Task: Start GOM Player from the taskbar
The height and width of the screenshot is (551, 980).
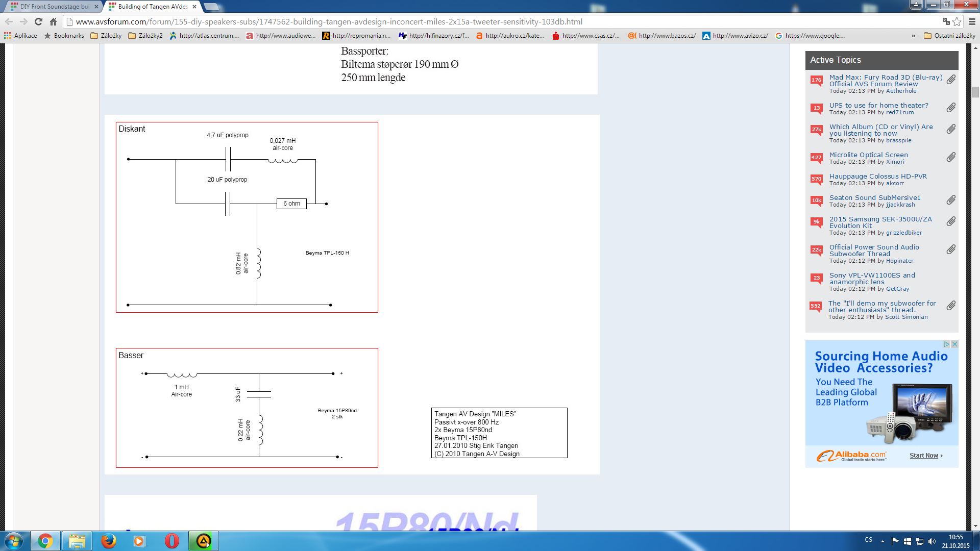Action: point(203,540)
